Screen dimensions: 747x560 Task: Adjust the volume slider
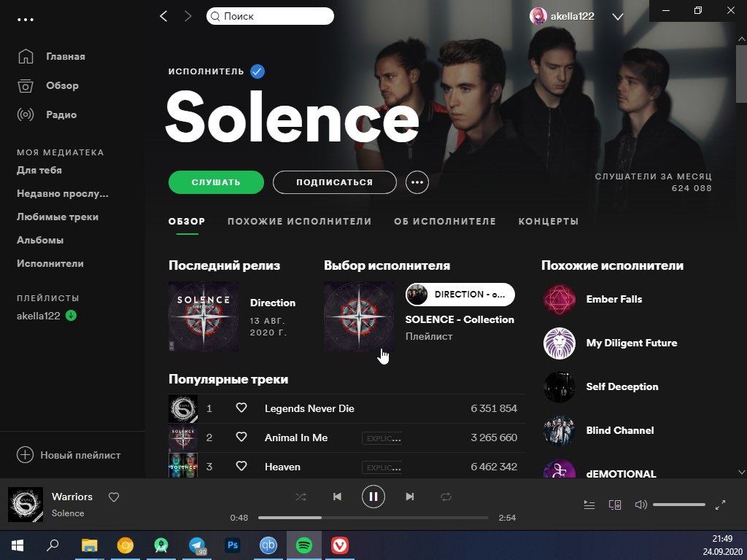(x=679, y=505)
